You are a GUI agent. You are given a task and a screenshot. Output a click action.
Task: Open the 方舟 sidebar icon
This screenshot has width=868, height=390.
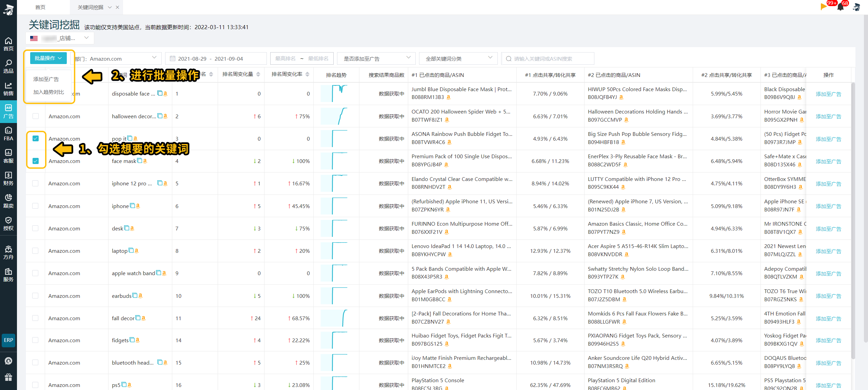(8, 253)
